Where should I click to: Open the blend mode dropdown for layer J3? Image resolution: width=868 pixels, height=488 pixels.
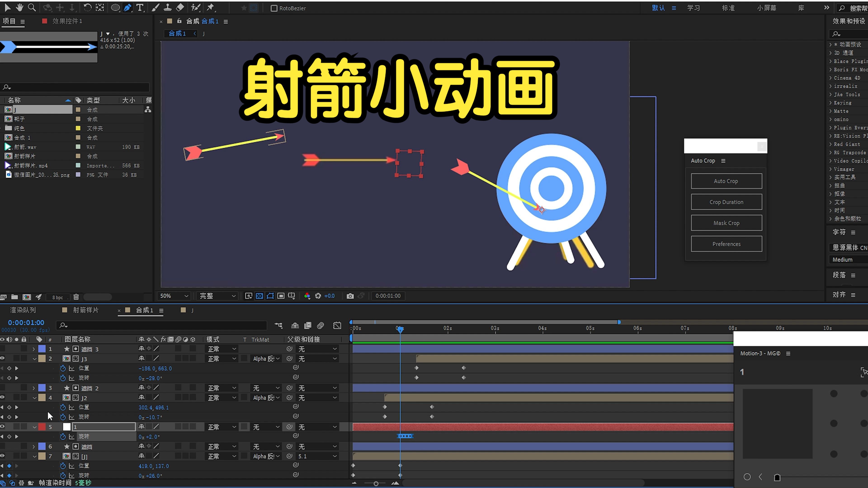(x=222, y=359)
